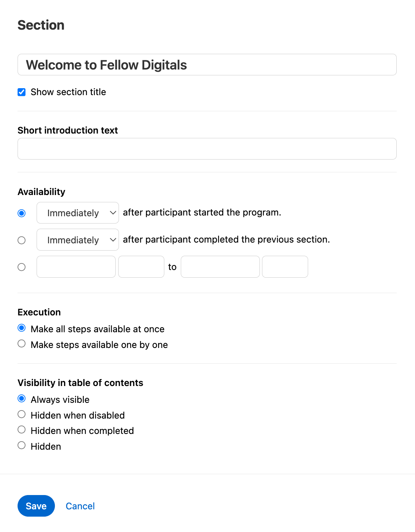The width and height of the screenshot is (415, 532).
Task: Open the Immediately dropdown for program start
Action: 78,213
